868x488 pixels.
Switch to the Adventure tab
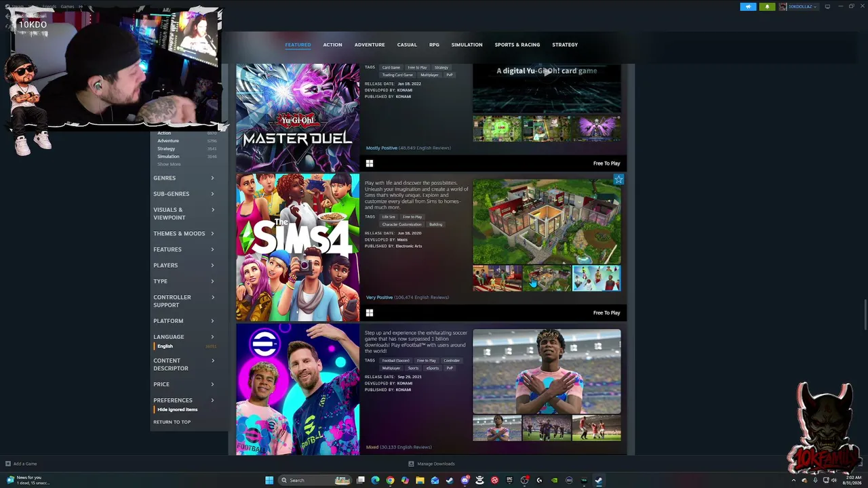click(370, 45)
